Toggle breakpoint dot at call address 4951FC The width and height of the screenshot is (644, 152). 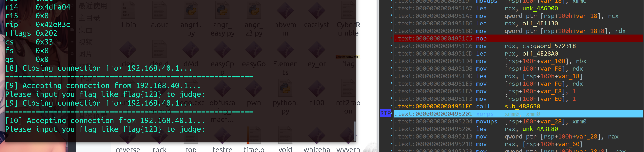[392, 106]
